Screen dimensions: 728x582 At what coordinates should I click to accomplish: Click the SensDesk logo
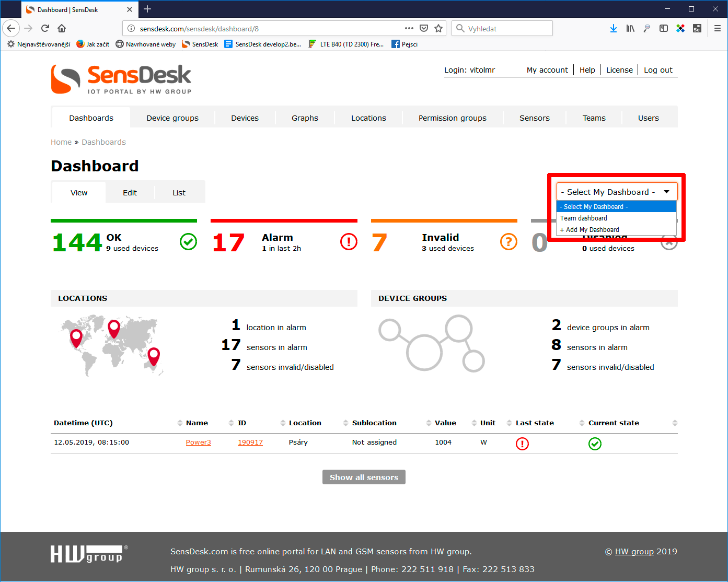pos(121,79)
